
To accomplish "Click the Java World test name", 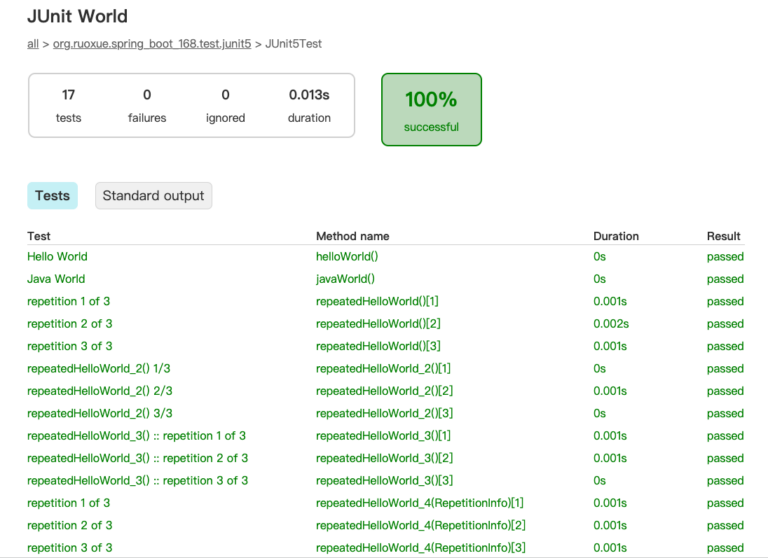I will click(56, 279).
